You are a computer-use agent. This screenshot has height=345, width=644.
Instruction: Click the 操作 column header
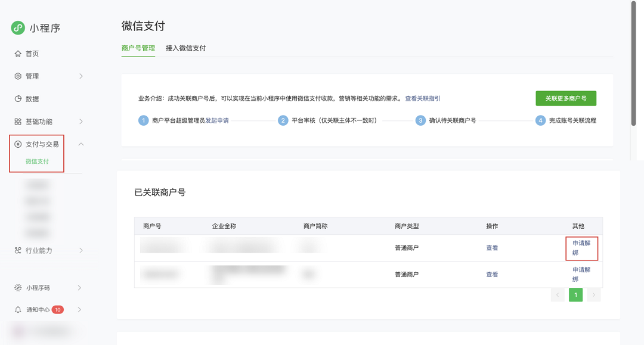tap(492, 226)
